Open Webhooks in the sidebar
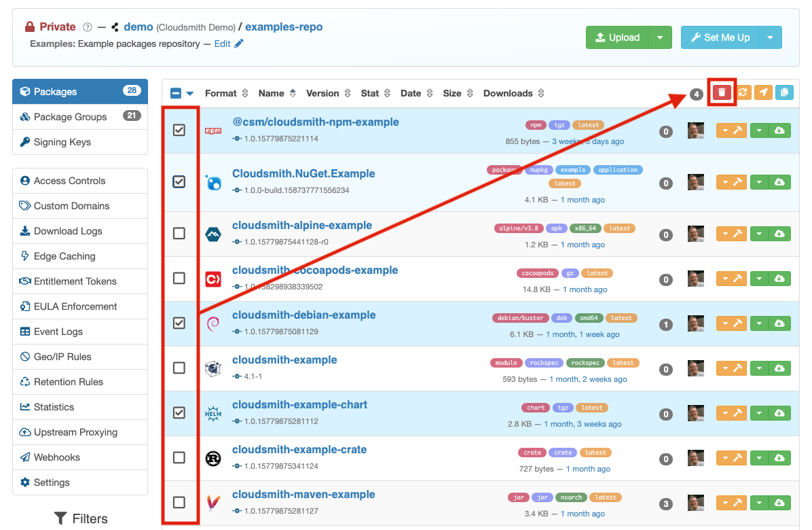Screen dimensions: 812x530 pyautogui.click(x=80, y=457)
